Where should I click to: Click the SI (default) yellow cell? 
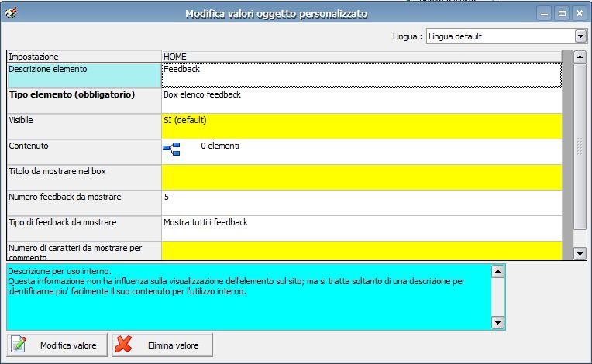pos(362,127)
